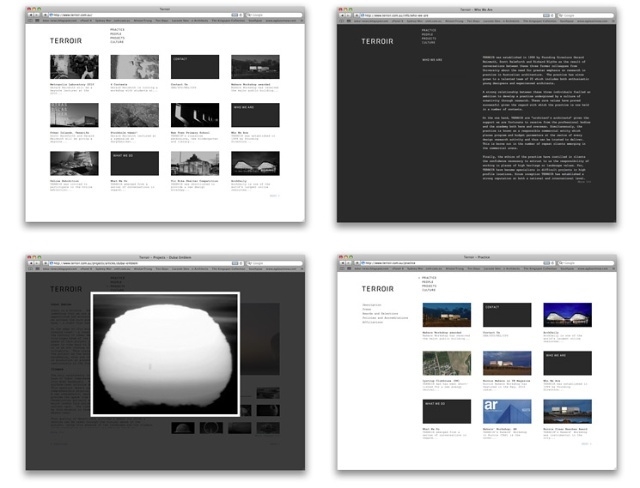Select the WHO WE ARE tile in the Practice window
Screen dimensions: 640x488
[567, 362]
